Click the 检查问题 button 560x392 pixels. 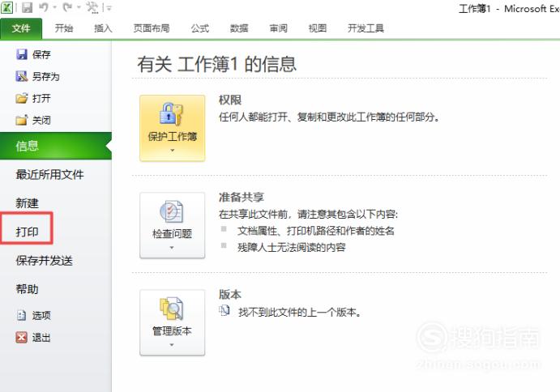(x=173, y=225)
